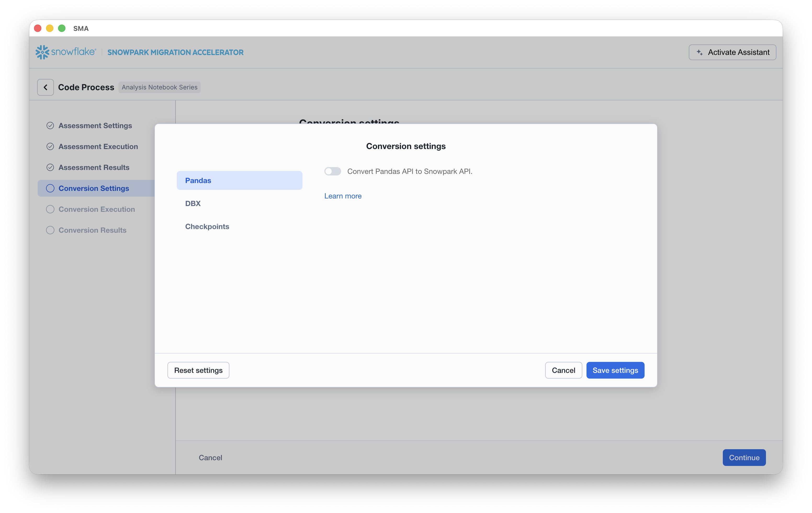Screen dimensions: 812x513
Task: Enable Convert Pandas API to Snowpark API
Action: 332,171
